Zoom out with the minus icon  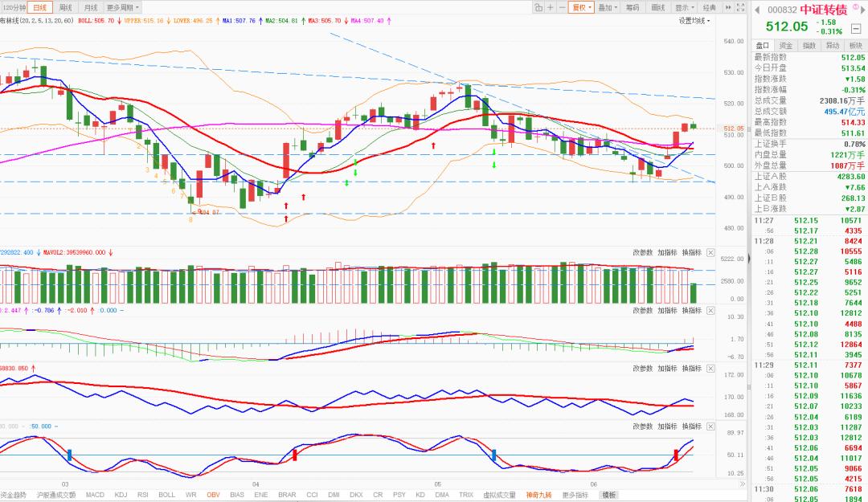[x=562, y=8]
